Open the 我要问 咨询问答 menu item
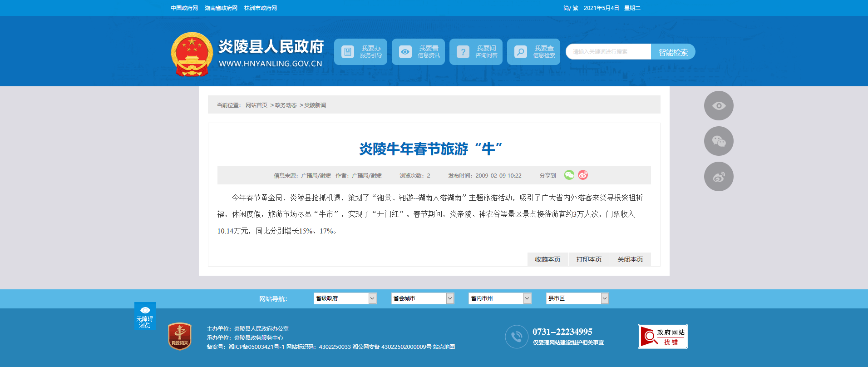Screen dimensions: 868x367 click(x=476, y=52)
